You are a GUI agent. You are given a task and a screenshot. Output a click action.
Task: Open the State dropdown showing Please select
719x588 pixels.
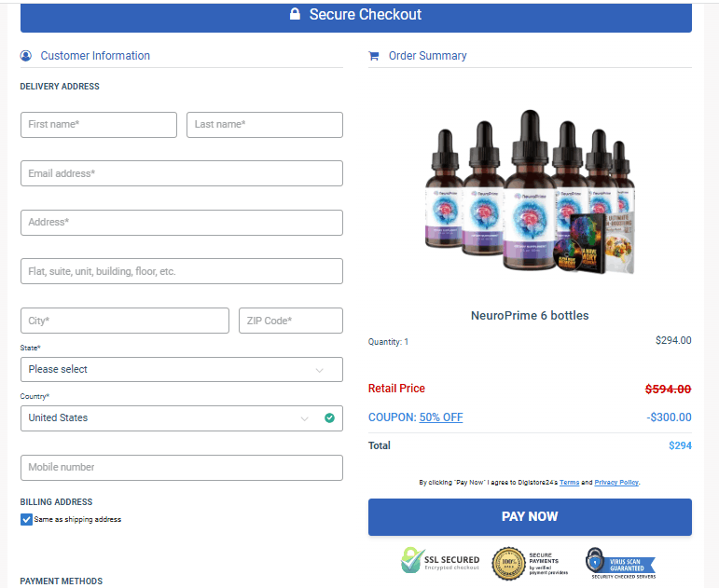click(182, 369)
